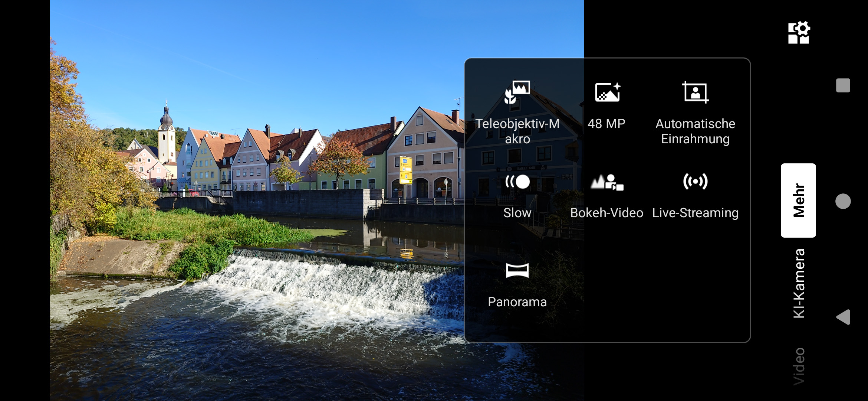Tap the Panorama label text
Viewport: 868px width, 401px height.
coord(517,302)
